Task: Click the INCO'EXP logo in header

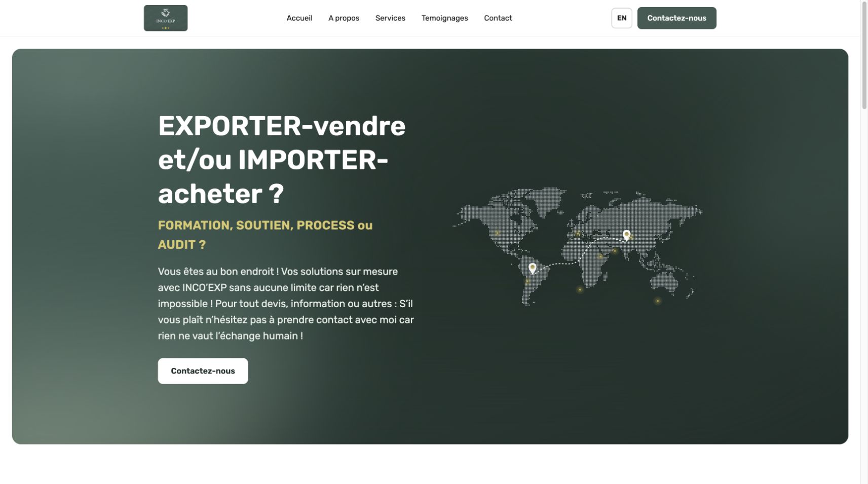Action: click(x=166, y=18)
